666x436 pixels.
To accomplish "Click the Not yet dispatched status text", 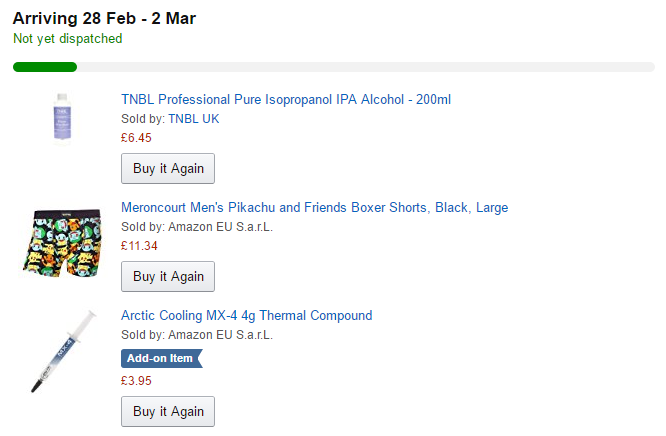I will [68, 39].
